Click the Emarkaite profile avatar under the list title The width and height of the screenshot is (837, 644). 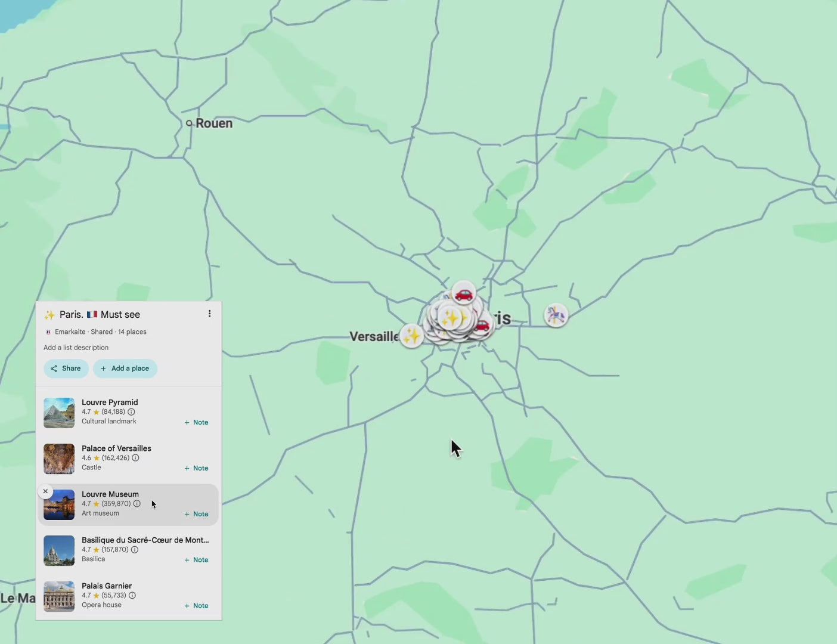[48, 332]
